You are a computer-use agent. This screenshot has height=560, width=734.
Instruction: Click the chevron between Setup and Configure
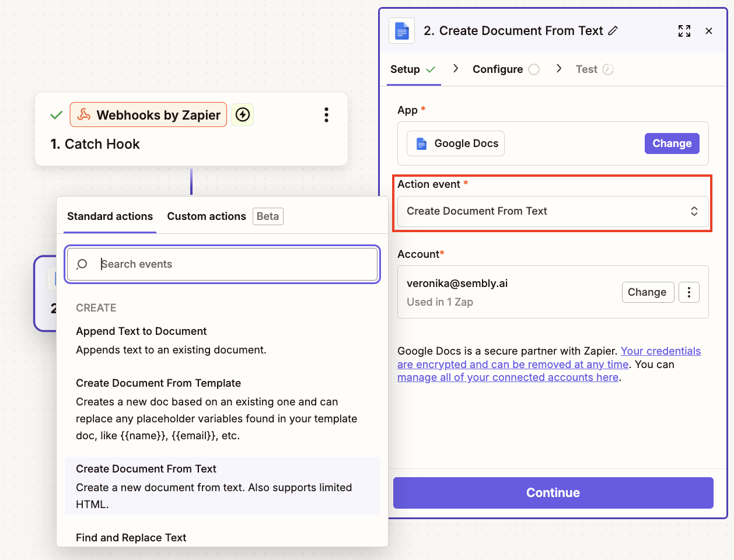tap(456, 69)
